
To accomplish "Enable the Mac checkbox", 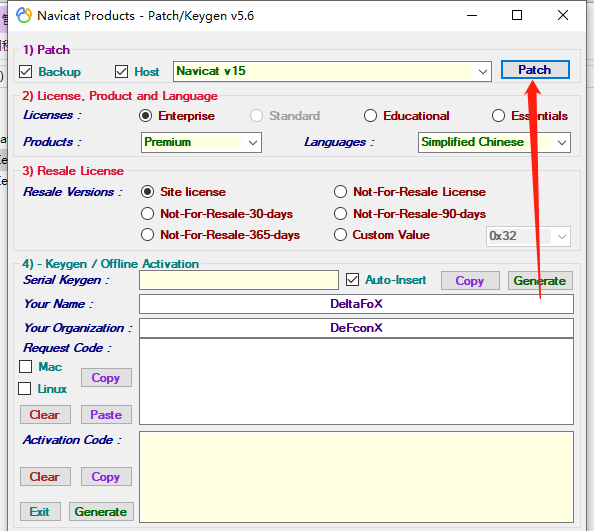I will click(25, 367).
